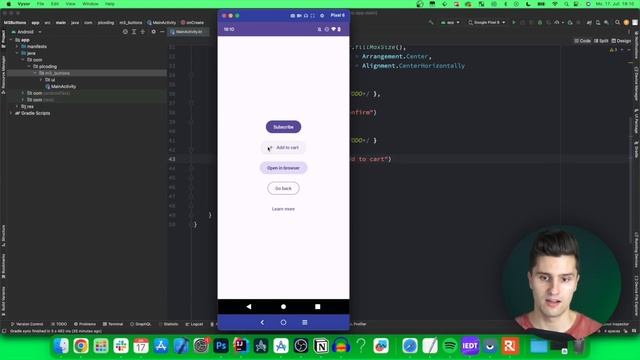Viewport: 640px width, 360px height.
Task: Open the Google Pixel device dropdown
Action: point(487,22)
